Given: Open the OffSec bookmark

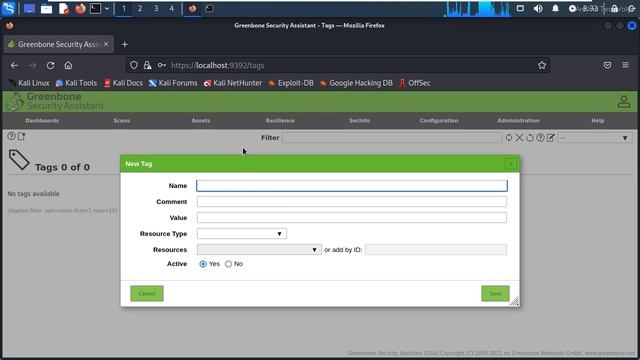Looking at the screenshot, I should [x=415, y=83].
